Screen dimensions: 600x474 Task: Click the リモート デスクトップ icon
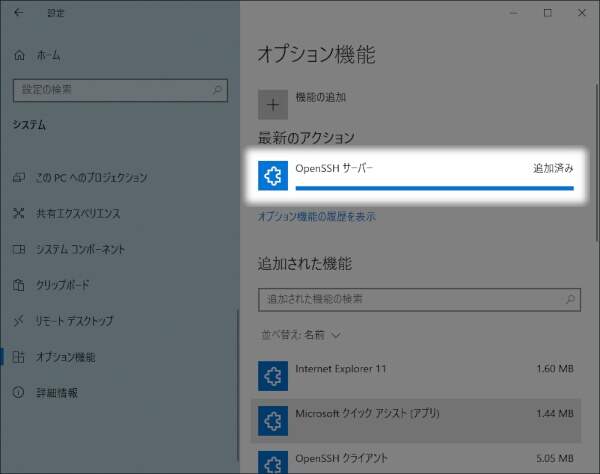coord(19,321)
